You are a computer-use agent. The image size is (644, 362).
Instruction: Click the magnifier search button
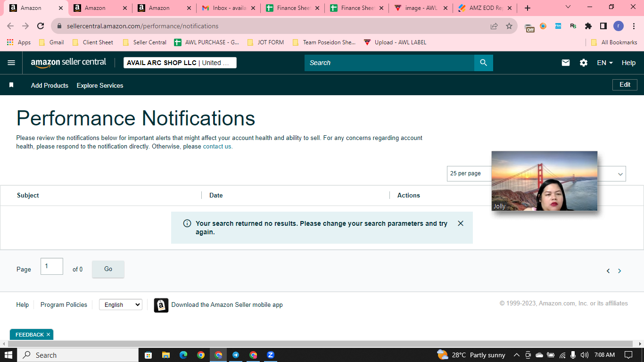click(483, 63)
